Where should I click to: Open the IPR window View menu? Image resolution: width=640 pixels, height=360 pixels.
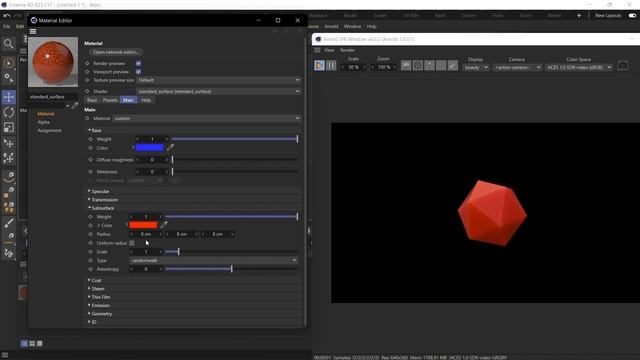(x=329, y=50)
